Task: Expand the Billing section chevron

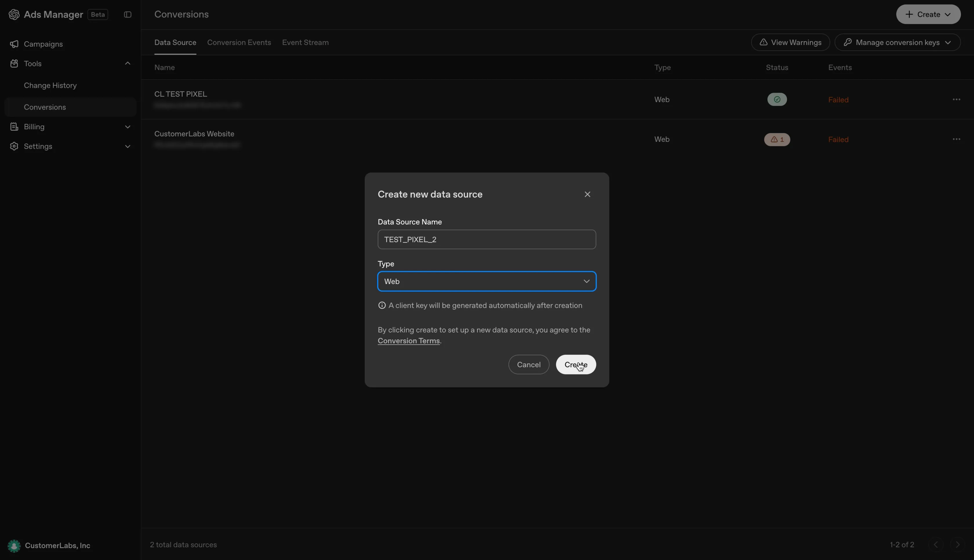Action: pyautogui.click(x=128, y=127)
